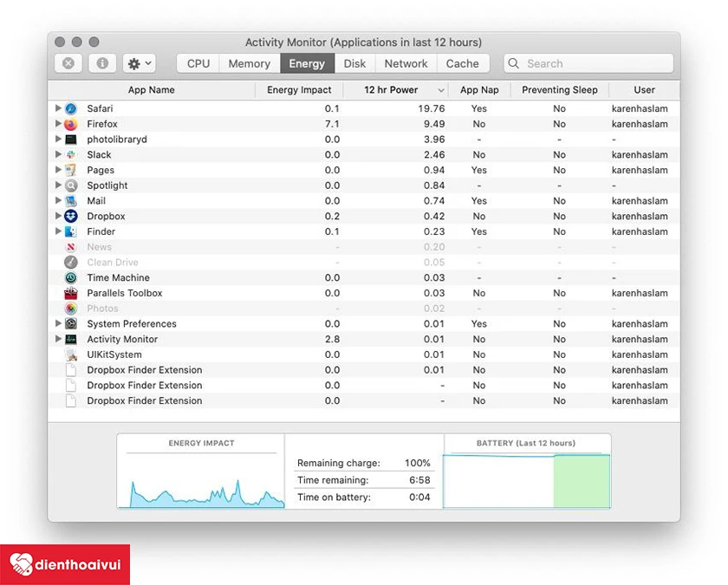
Task: Expand the Dropbox row
Action: [x=58, y=216]
